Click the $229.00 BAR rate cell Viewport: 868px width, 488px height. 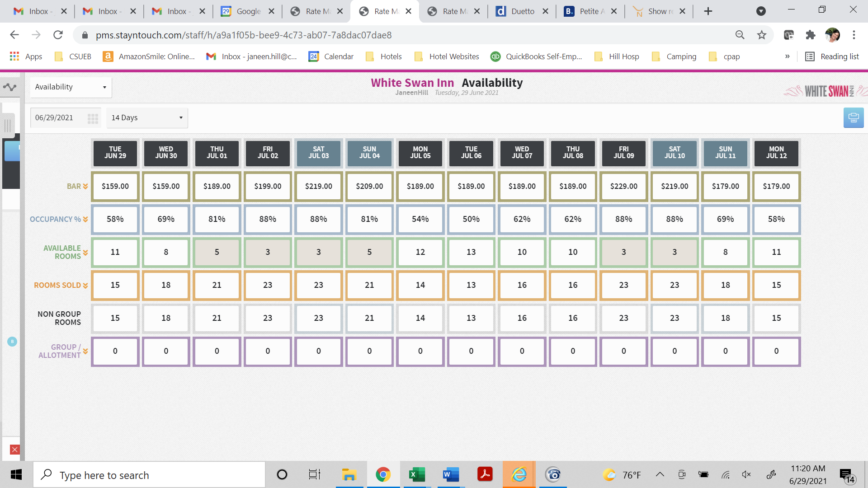tap(623, 186)
